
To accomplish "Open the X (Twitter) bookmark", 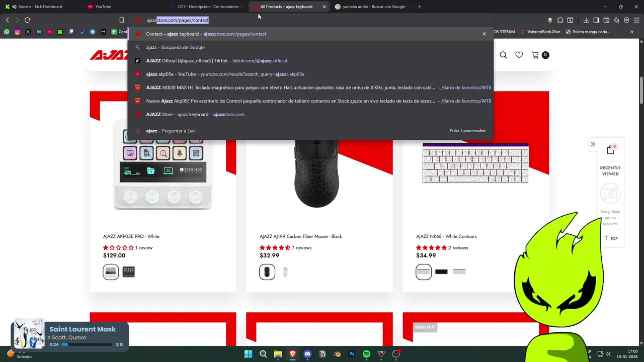I will 28,32.
